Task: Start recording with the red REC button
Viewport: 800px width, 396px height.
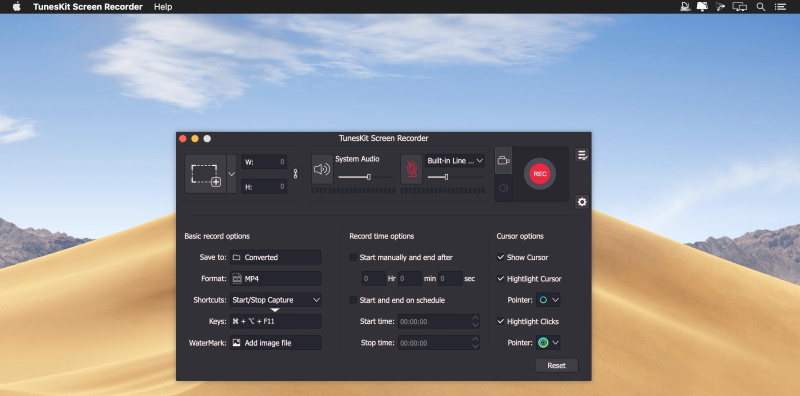Action: (x=540, y=174)
